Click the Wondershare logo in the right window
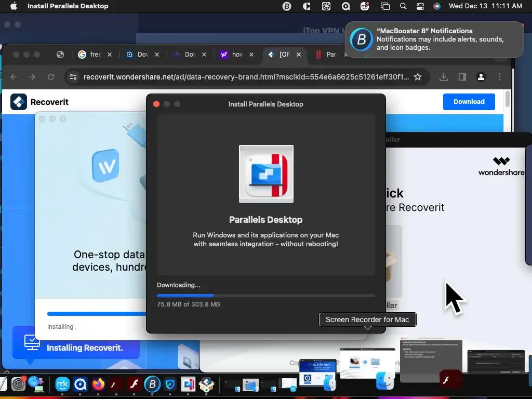The height and width of the screenshot is (399, 532). point(501,166)
